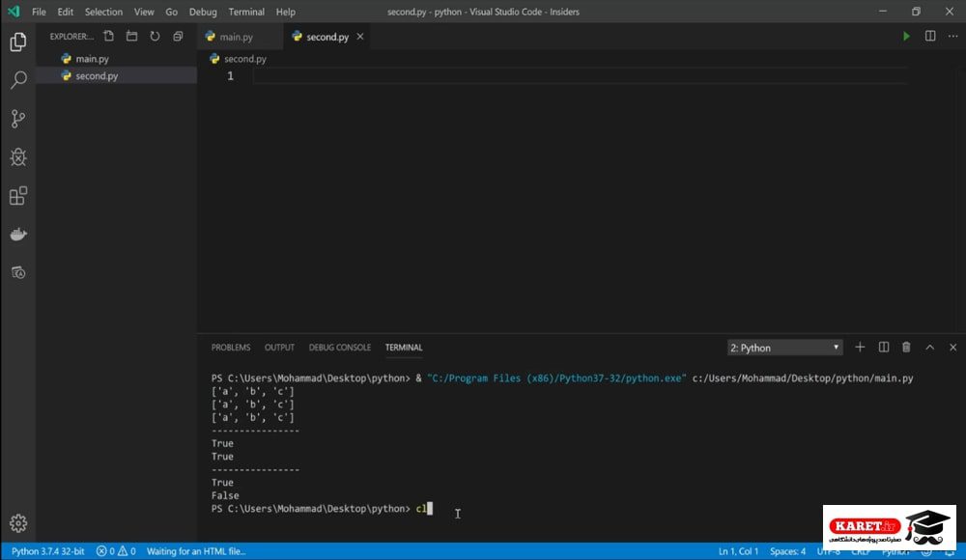The image size is (966, 560).
Task: Open the terminal selector dropdown '2: Python'
Action: point(784,349)
